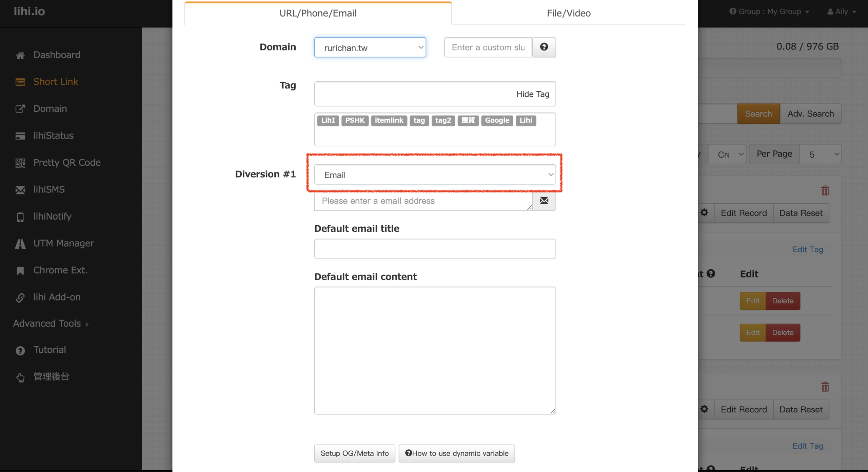Viewport: 868px width, 472px height.
Task: Click the lihi Add-on link icon
Action: pos(20,297)
